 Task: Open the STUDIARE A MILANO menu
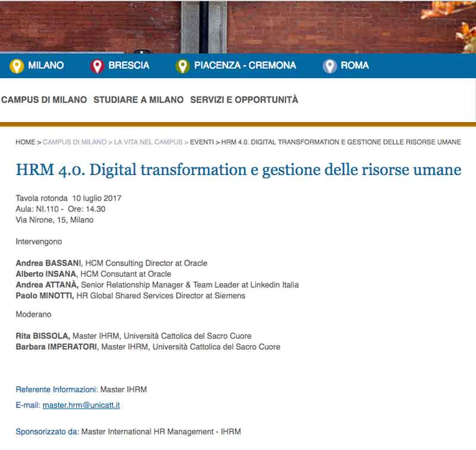coord(139,100)
